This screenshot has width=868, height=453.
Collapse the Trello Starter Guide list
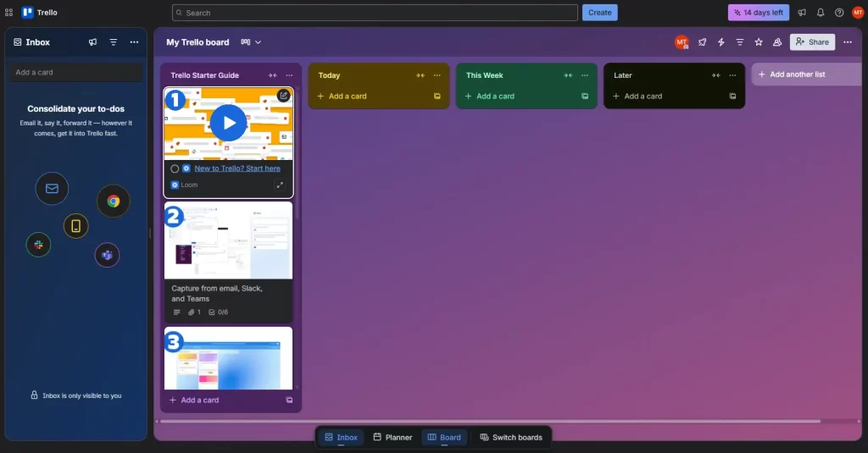[272, 75]
